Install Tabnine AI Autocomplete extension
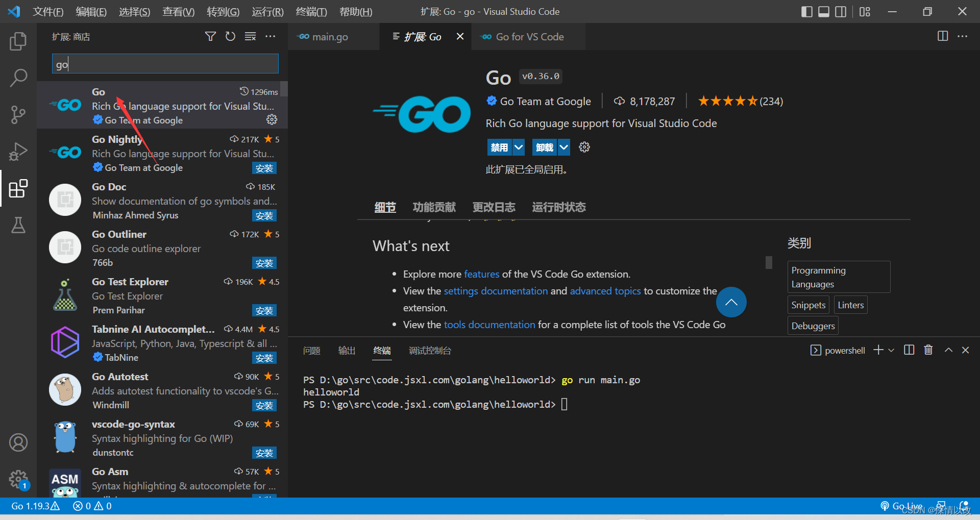 pos(264,358)
